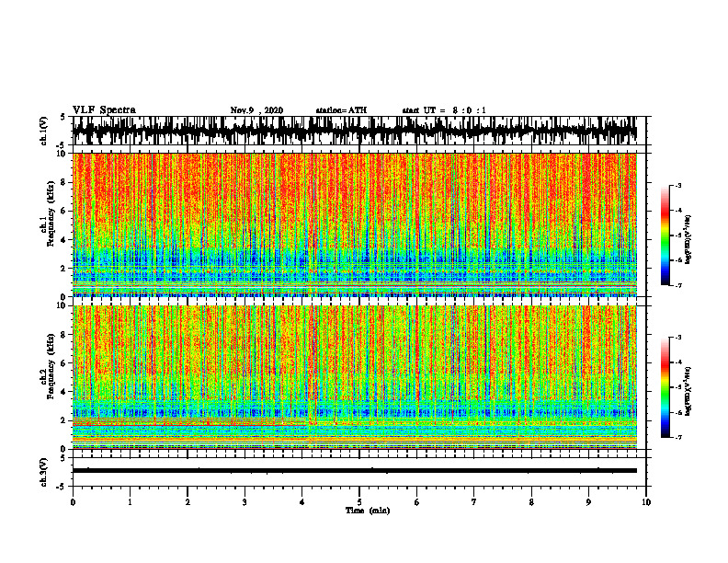Screen dimensions: 728x563
Task: Click time axis tick label "8"
Action: pos(531,502)
